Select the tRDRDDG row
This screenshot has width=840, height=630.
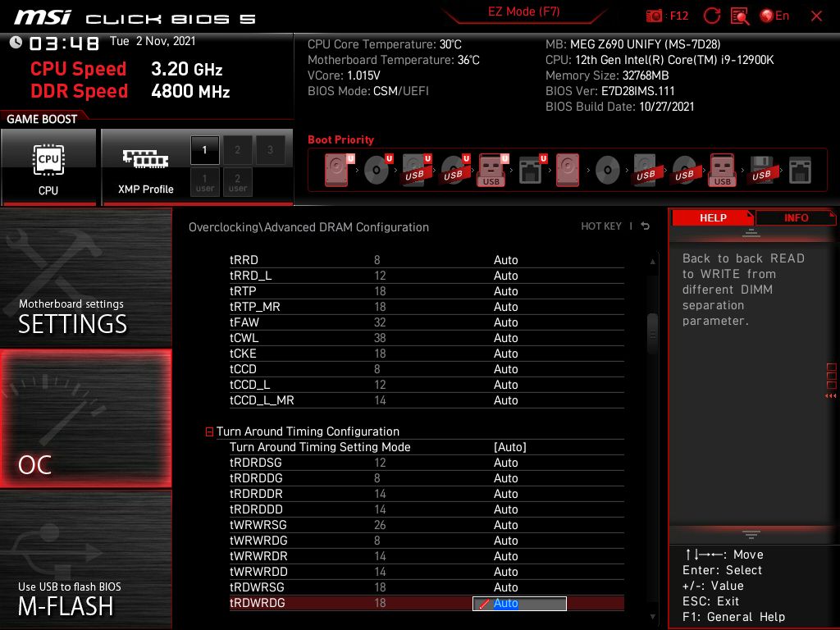[x=427, y=478]
